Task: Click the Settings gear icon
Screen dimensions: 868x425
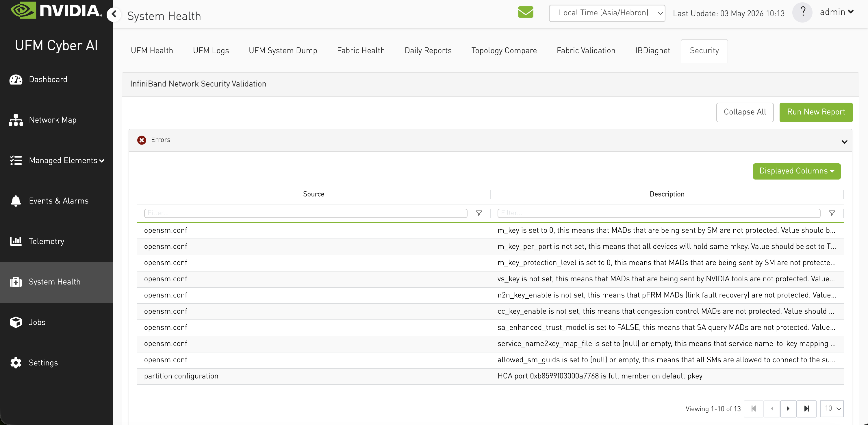Action: coord(16,363)
